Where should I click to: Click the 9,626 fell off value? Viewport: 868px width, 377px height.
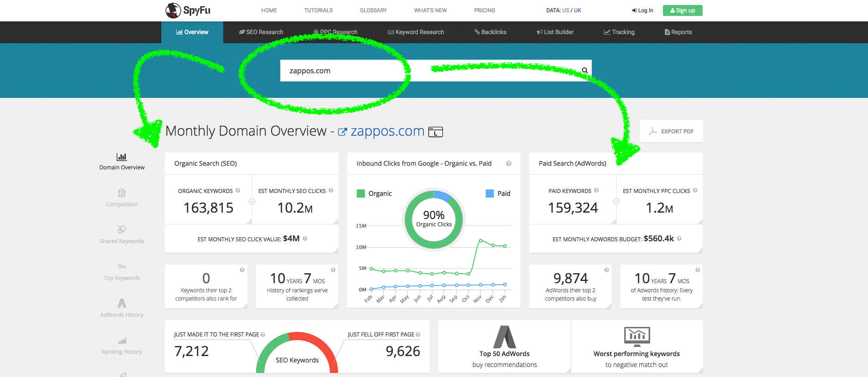[403, 351]
